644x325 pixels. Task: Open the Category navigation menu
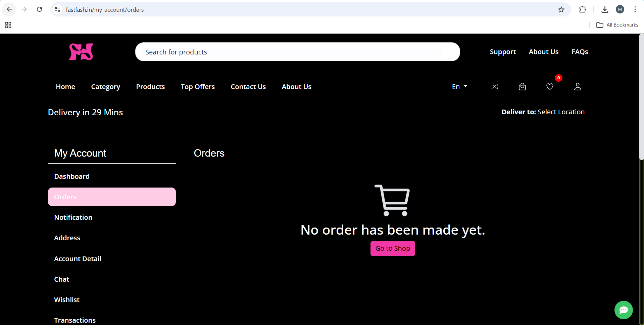105,87
